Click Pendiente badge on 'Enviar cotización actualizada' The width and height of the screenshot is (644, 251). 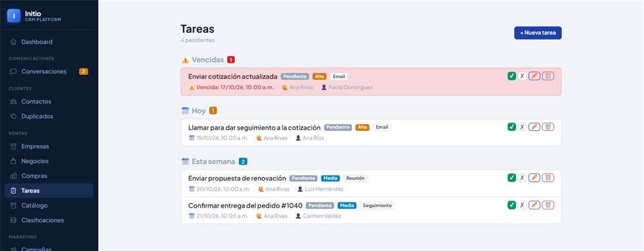tap(295, 77)
